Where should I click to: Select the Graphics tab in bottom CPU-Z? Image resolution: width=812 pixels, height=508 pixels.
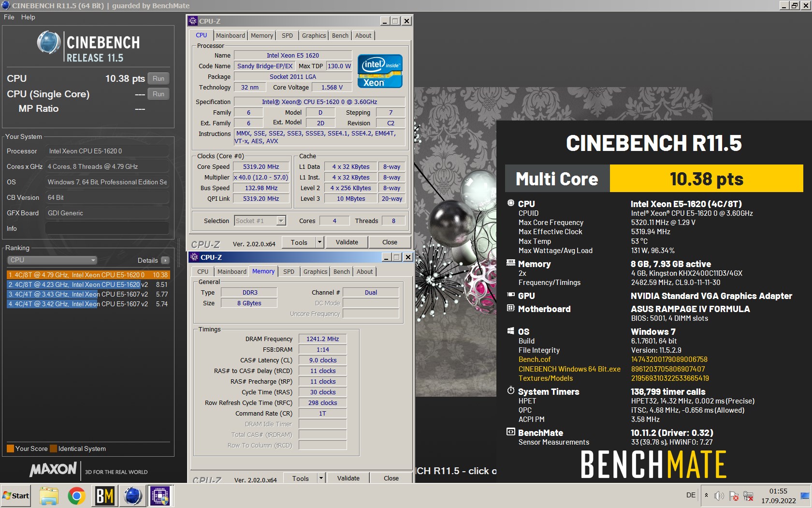(315, 272)
